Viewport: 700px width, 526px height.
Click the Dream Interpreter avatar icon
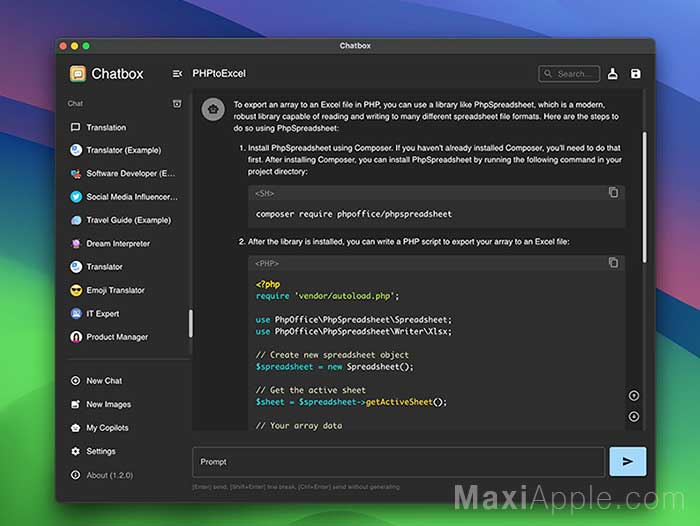pyautogui.click(x=76, y=243)
